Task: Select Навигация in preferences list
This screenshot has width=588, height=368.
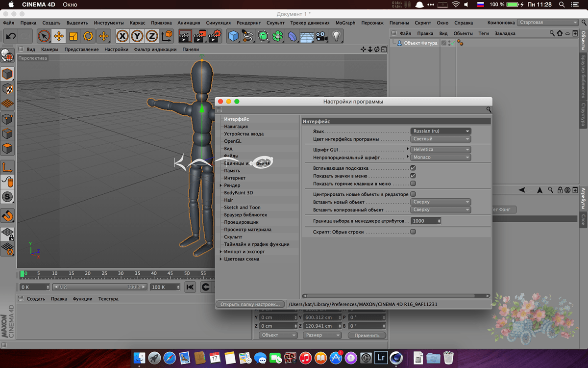Action: coord(236,127)
